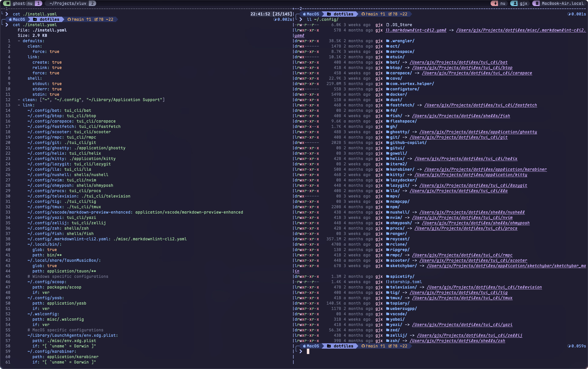Click the 22:41:52 [25/145] scroll position indicator

pyautogui.click(x=271, y=14)
